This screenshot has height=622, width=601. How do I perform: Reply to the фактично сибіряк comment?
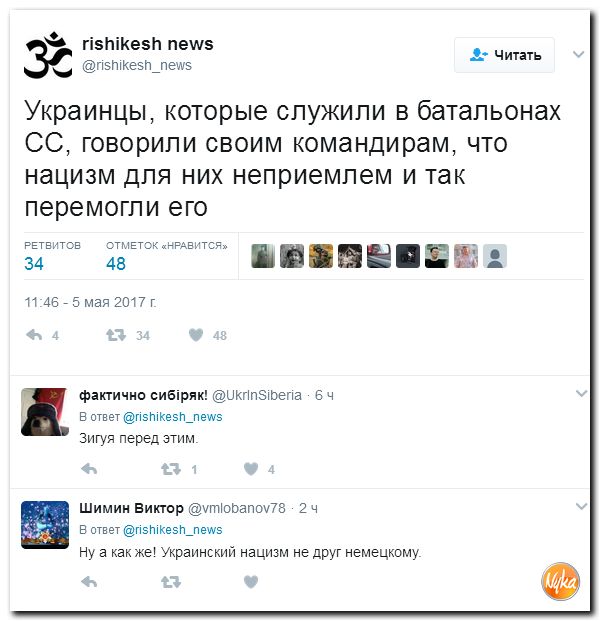click(89, 469)
